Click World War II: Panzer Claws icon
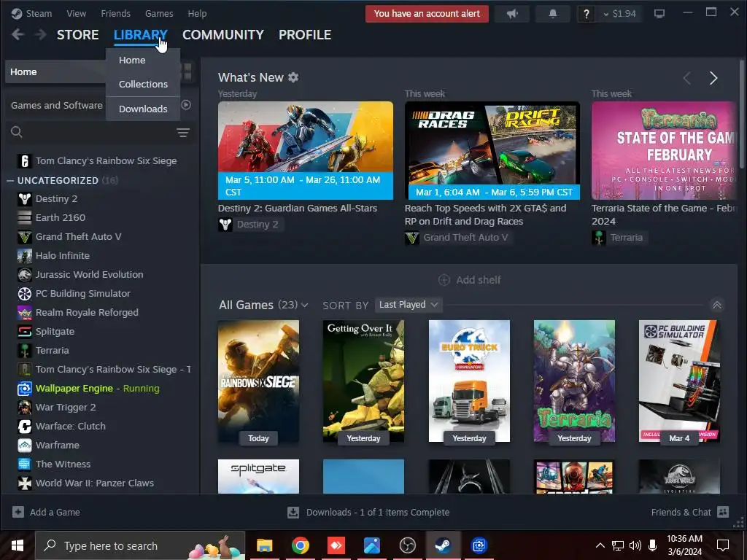Viewport: 747px width, 560px height. [25, 483]
